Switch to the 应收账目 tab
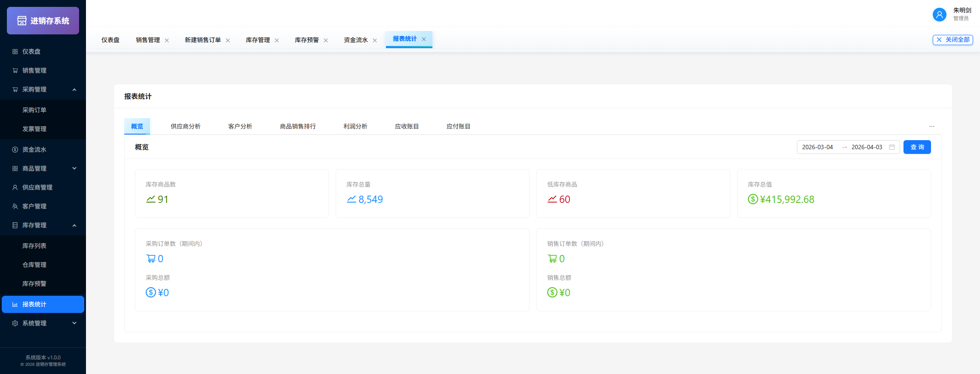 click(x=407, y=126)
